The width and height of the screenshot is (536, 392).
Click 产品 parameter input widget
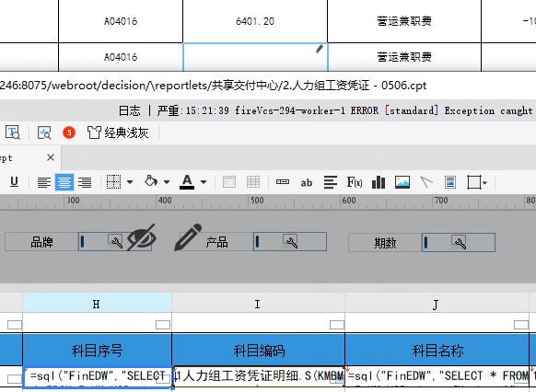point(290,242)
